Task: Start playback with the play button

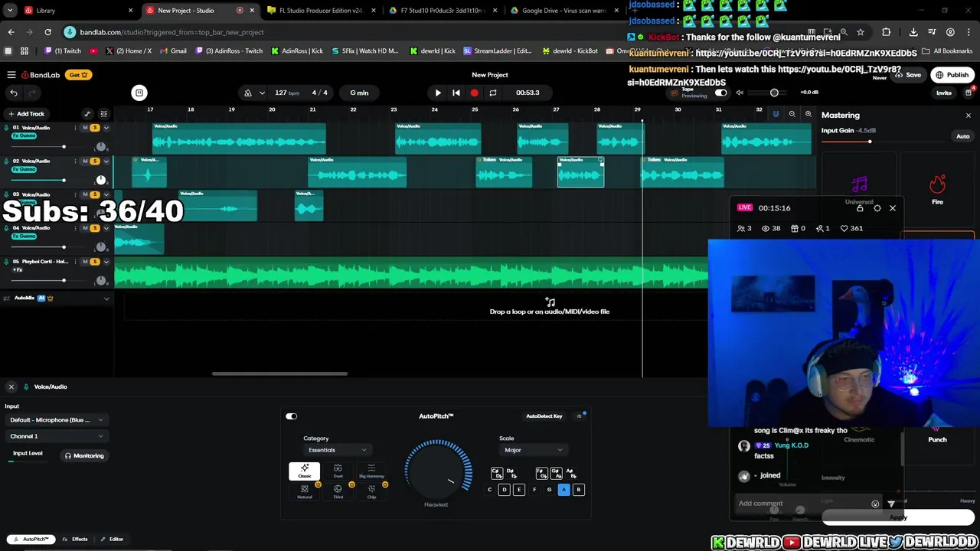Action: (438, 93)
